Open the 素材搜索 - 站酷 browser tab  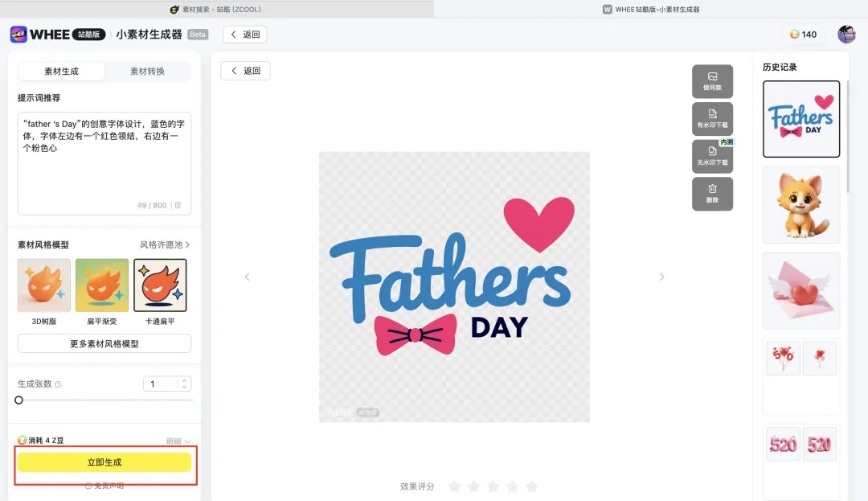[x=217, y=9]
